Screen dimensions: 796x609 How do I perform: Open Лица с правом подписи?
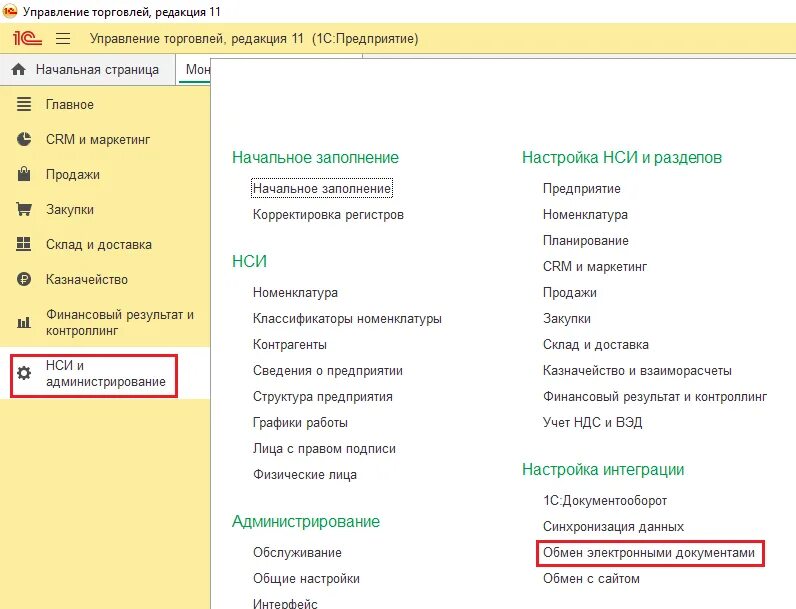click(324, 449)
